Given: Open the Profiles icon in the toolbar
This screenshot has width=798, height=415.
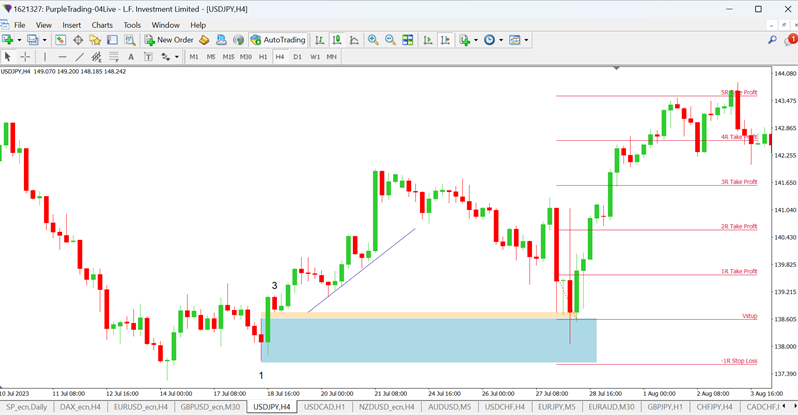Looking at the screenshot, I should click(33, 40).
